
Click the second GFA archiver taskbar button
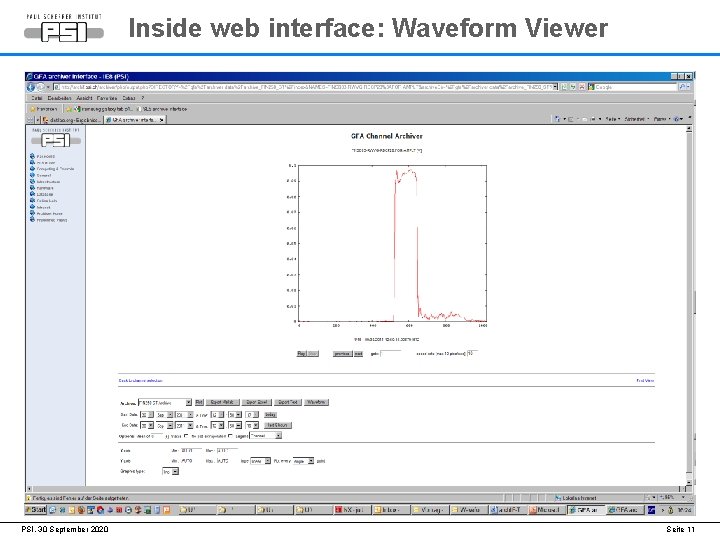624,510
